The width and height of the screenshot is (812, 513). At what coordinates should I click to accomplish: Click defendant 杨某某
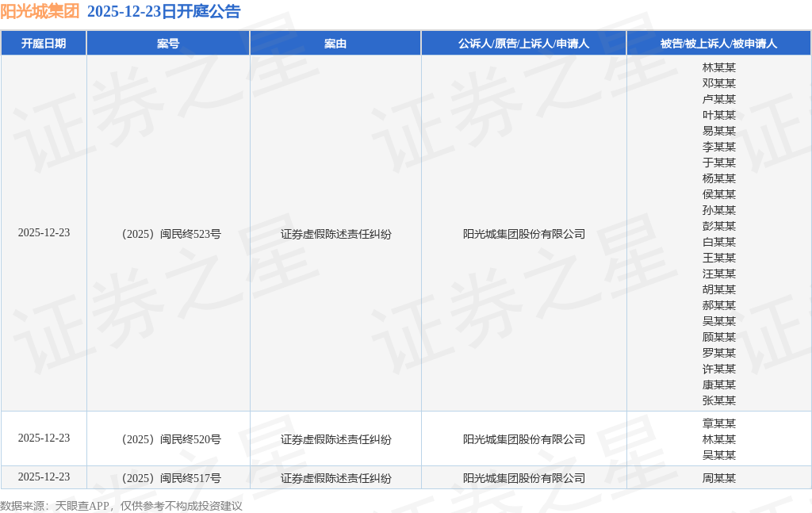[718, 178]
